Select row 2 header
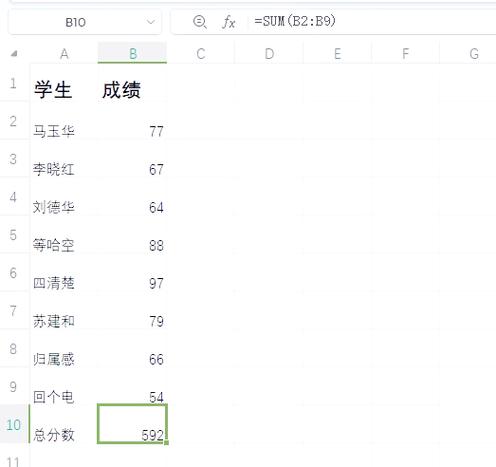The image size is (496, 467). (13, 121)
